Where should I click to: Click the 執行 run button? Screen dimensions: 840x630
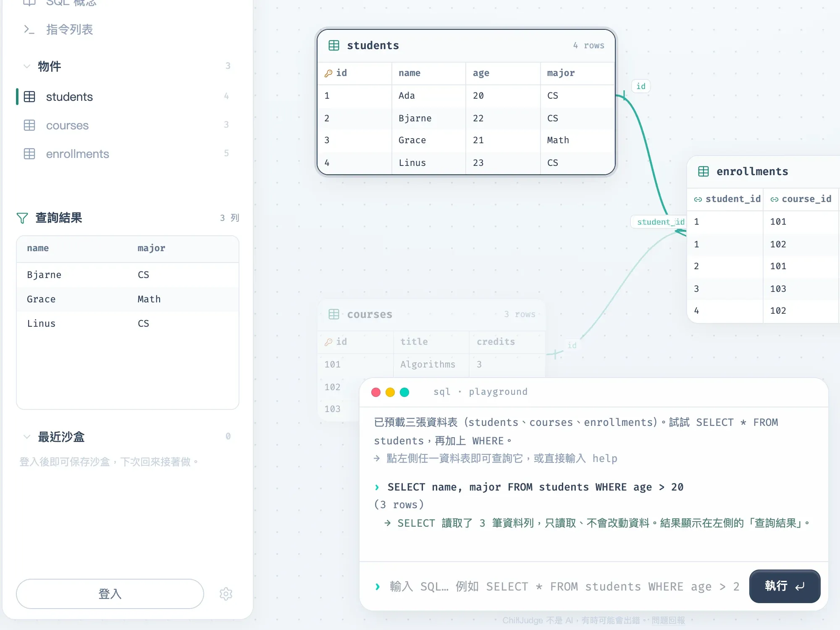tap(785, 586)
